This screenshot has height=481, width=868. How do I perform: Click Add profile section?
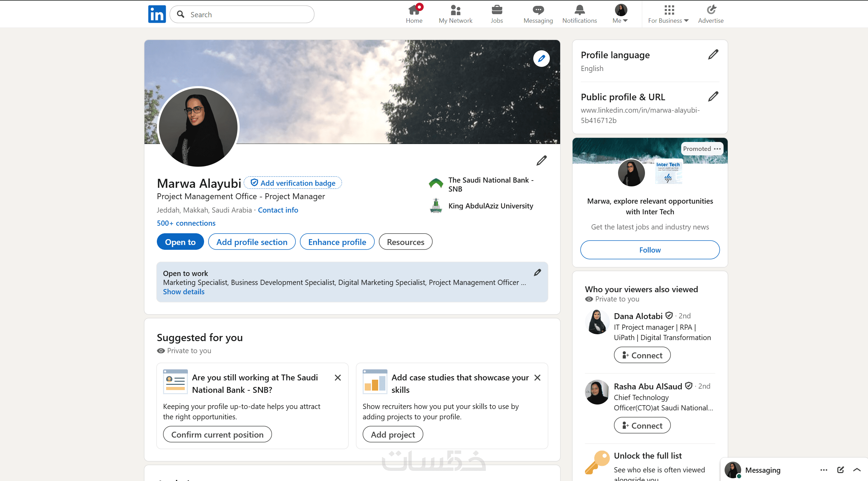(x=252, y=242)
